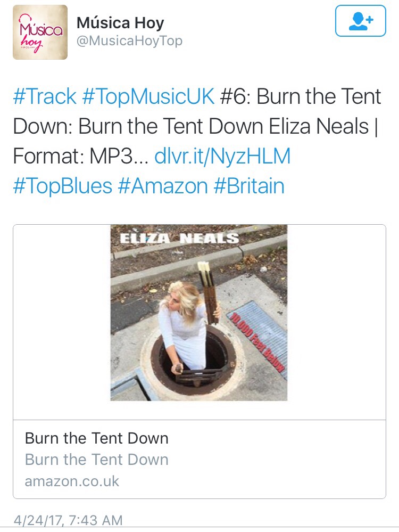Select the grey Burn the Tent Down description
The width and height of the screenshot is (399, 532).
97,460
